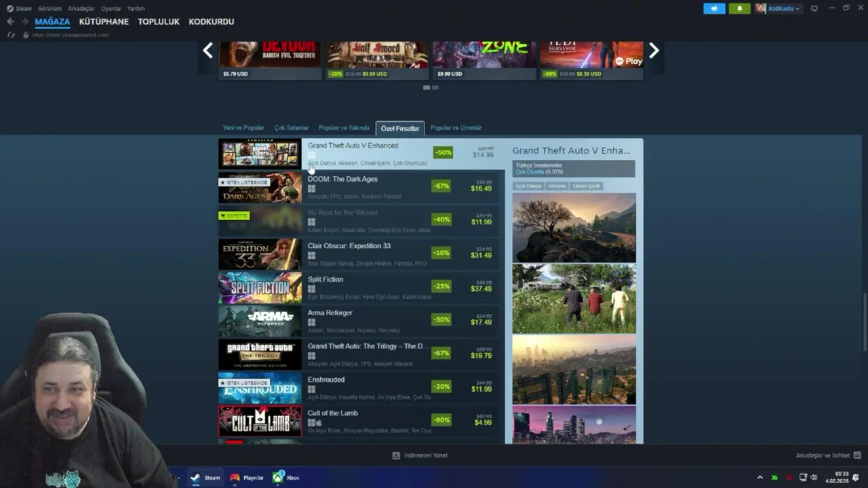Open the Half Sword carousel thumbnail

pos(377,60)
